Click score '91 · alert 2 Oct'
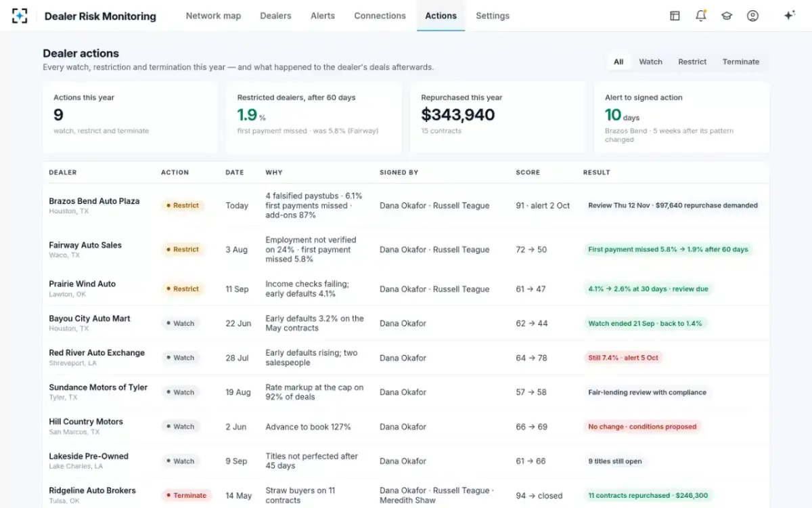This screenshot has height=508, width=812. coord(543,206)
